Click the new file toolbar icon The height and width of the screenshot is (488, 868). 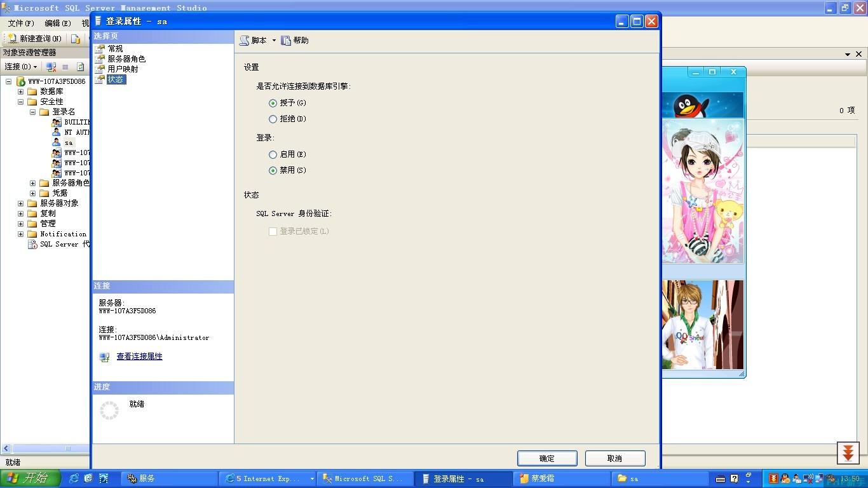click(75, 39)
